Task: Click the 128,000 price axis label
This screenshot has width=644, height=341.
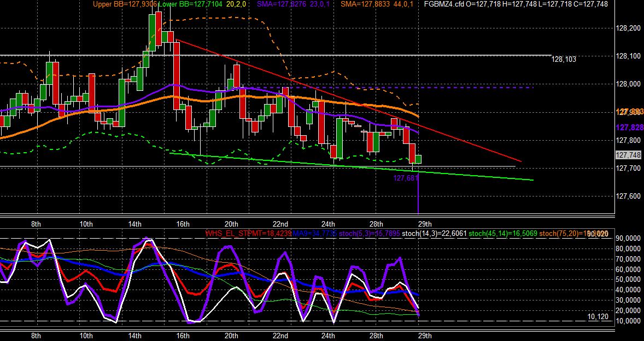Action: point(628,84)
